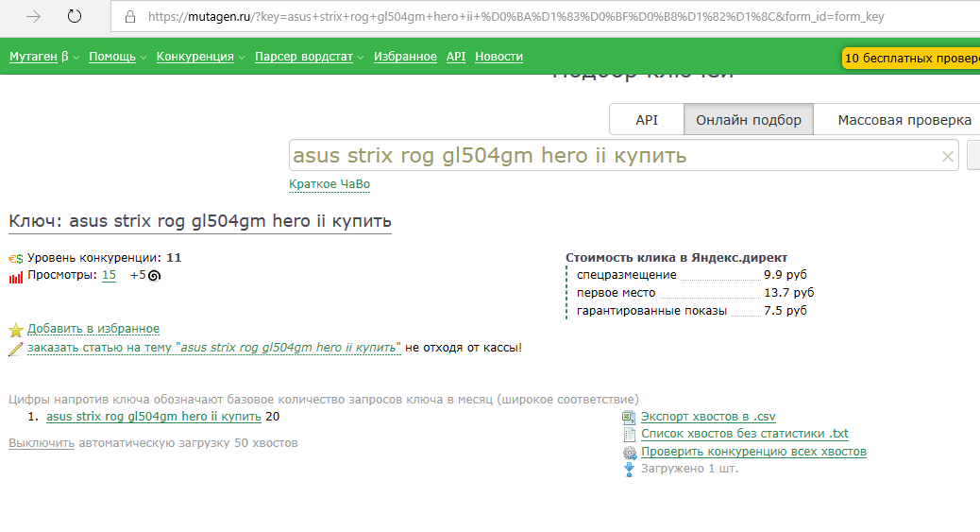Open the Краткое ЧаВо link
This screenshot has width=980, height=532.
pyautogui.click(x=329, y=184)
